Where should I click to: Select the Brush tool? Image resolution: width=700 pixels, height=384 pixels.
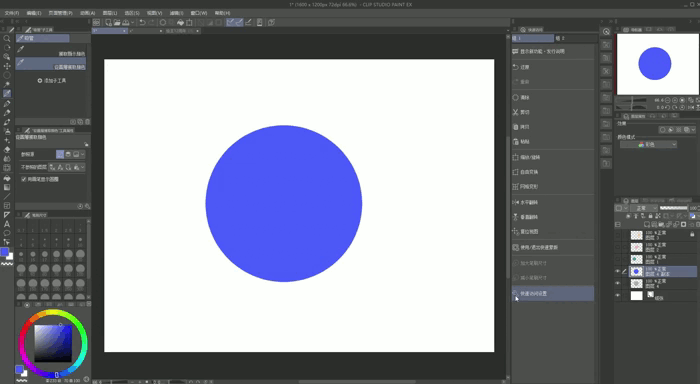click(7, 122)
